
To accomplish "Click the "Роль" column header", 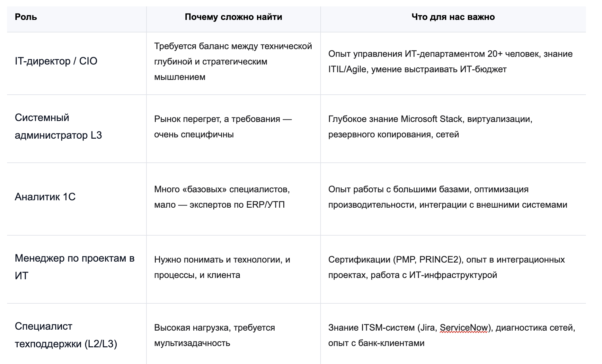I will point(26,17).
